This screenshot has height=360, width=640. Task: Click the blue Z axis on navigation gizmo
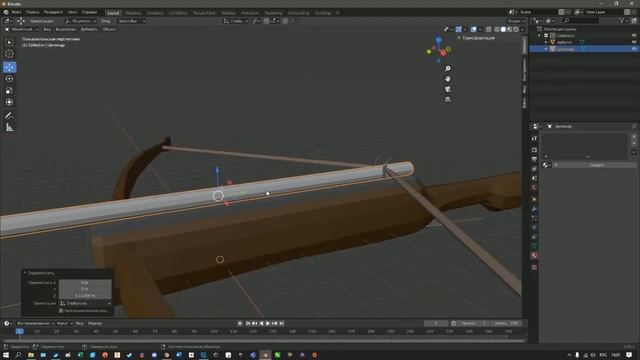point(438,40)
